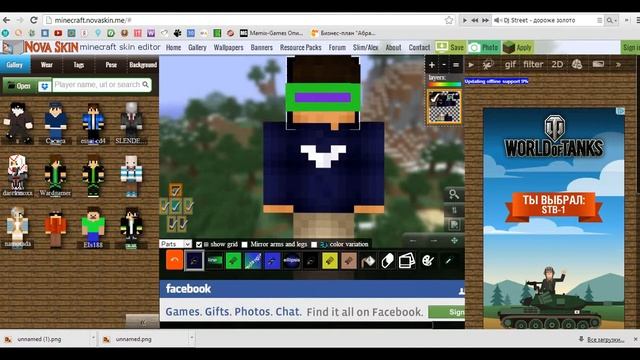Select the line tool swatch
Image resolution: width=640 pixels, height=360 pixels.
[x=214, y=260]
